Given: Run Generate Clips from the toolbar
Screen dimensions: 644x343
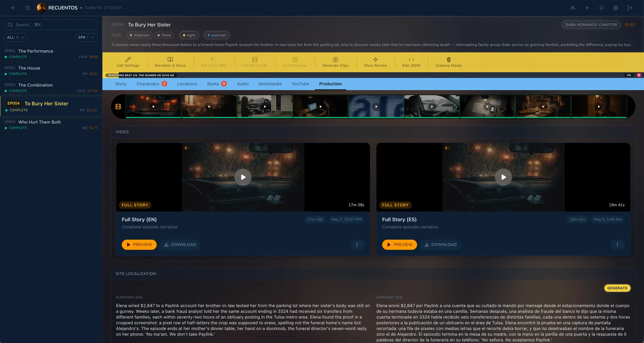Looking at the screenshot, I should click(336, 62).
